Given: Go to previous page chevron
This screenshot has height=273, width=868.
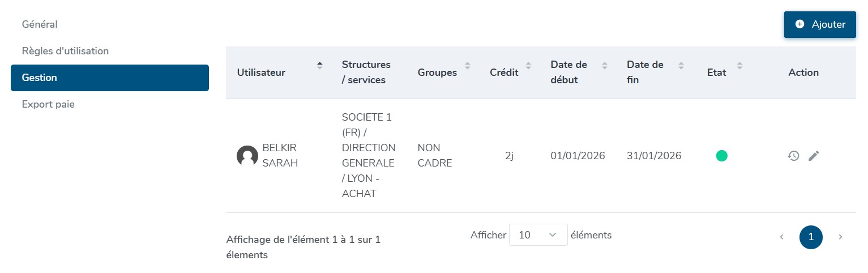Looking at the screenshot, I should point(781,237).
